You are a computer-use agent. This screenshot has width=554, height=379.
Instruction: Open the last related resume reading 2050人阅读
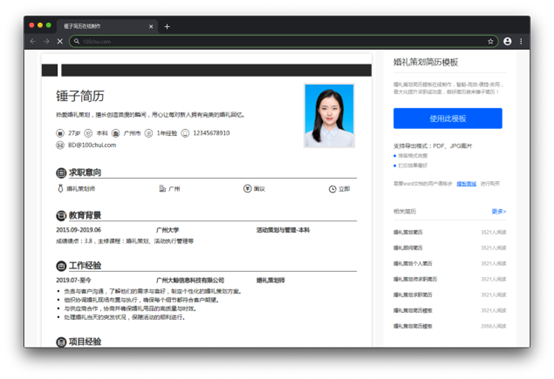coord(413,326)
